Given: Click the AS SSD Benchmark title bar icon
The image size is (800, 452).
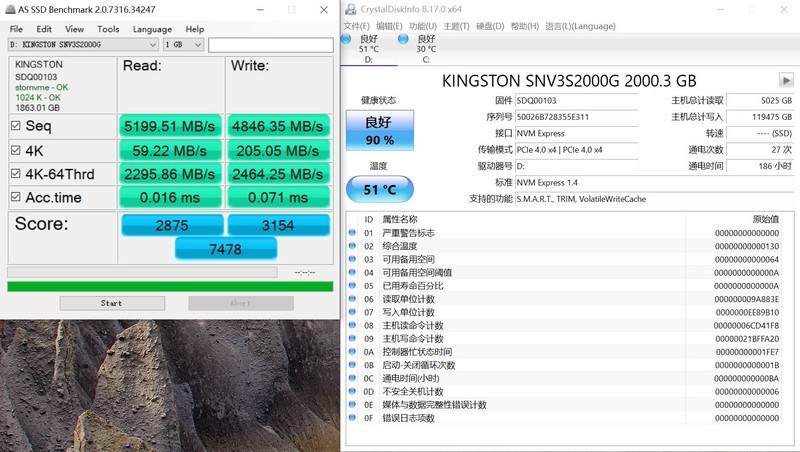Looking at the screenshot, I should point(10,9).
